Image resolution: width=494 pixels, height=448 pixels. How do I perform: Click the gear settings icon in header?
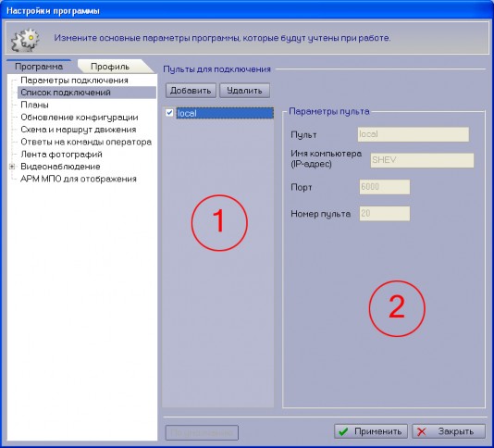25,40
